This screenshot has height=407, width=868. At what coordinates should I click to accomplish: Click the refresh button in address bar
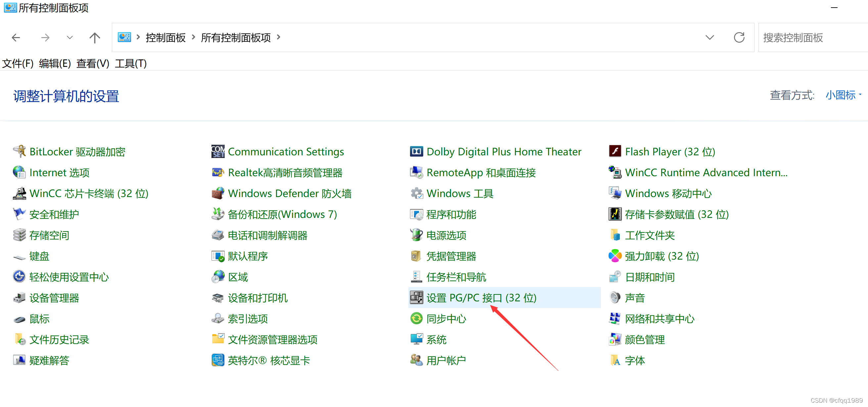(x=739, y=37)
